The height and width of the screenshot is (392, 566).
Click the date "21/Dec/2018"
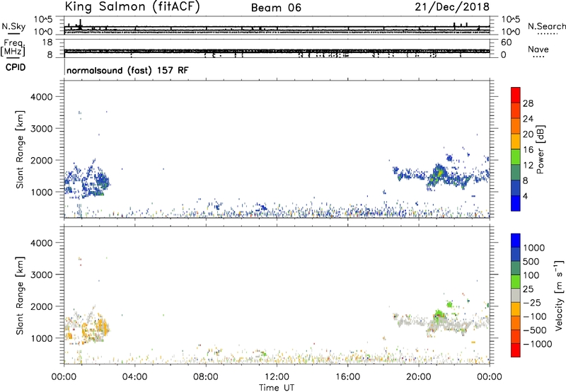click(452, 7)
